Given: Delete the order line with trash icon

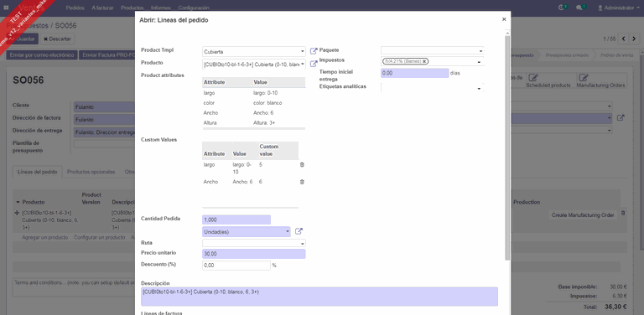Looking at the screenshot, I should (x=623, y=214).
